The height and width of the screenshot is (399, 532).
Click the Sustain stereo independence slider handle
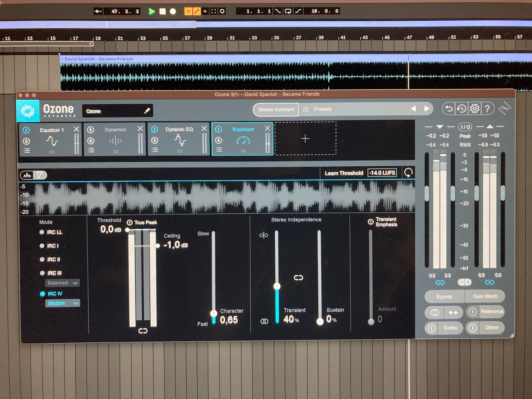320,322
